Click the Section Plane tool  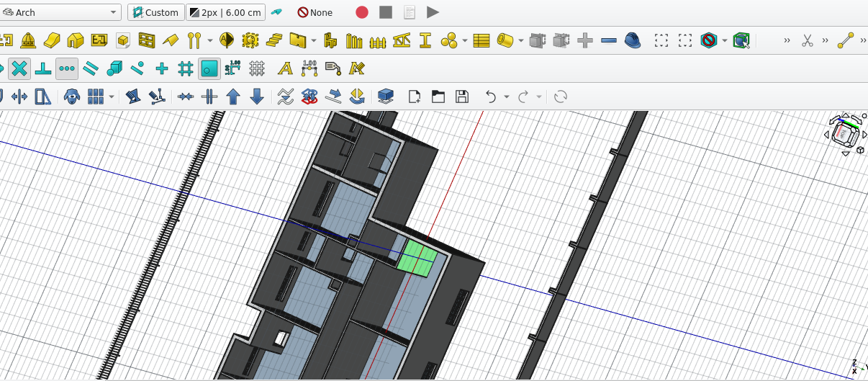coord(227,40)
